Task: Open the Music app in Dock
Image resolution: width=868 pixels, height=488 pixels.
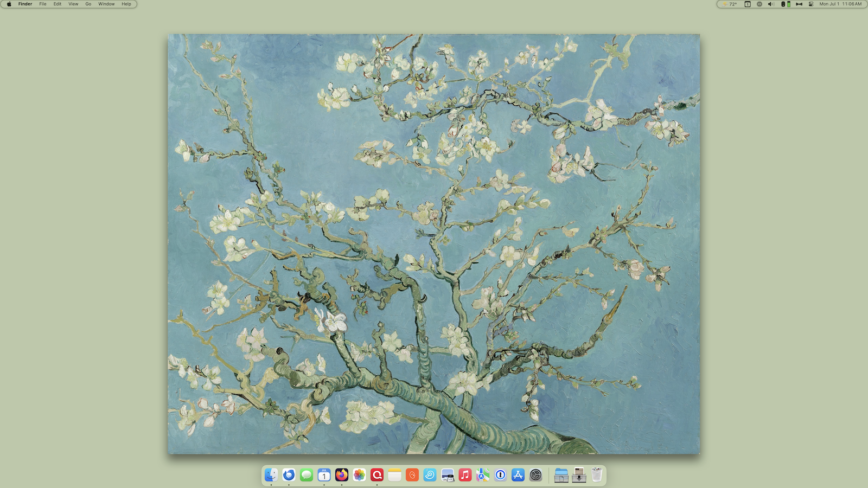Action: (x=465, y=475)
